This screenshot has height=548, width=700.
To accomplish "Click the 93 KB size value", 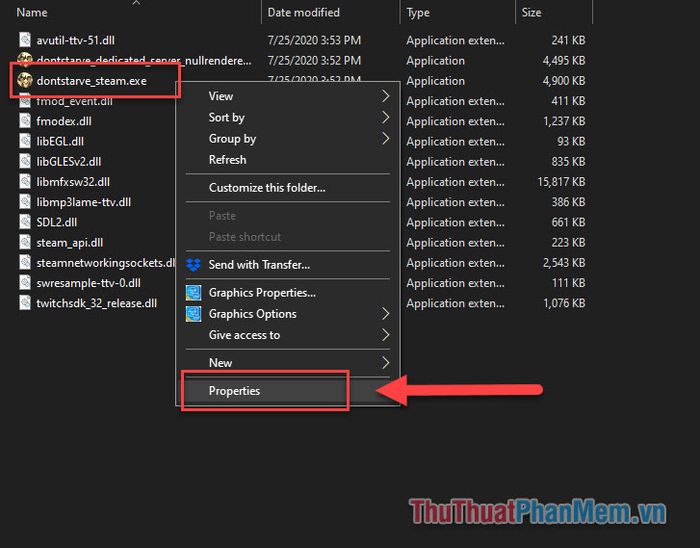I will (x=571, y=141).
